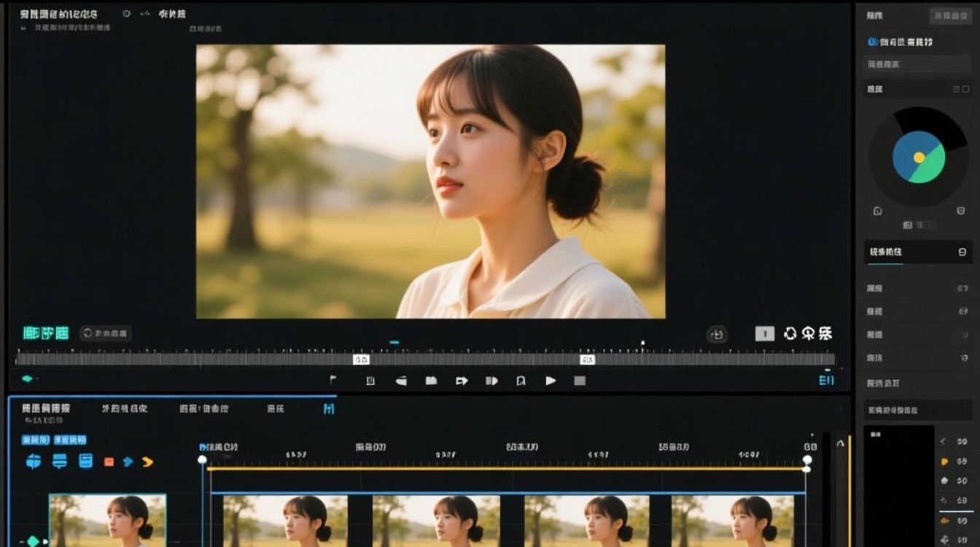Click the icon below the color wheel's left
Image resolution: width=980 pixels, height=547 pixels.
[878, 212]
